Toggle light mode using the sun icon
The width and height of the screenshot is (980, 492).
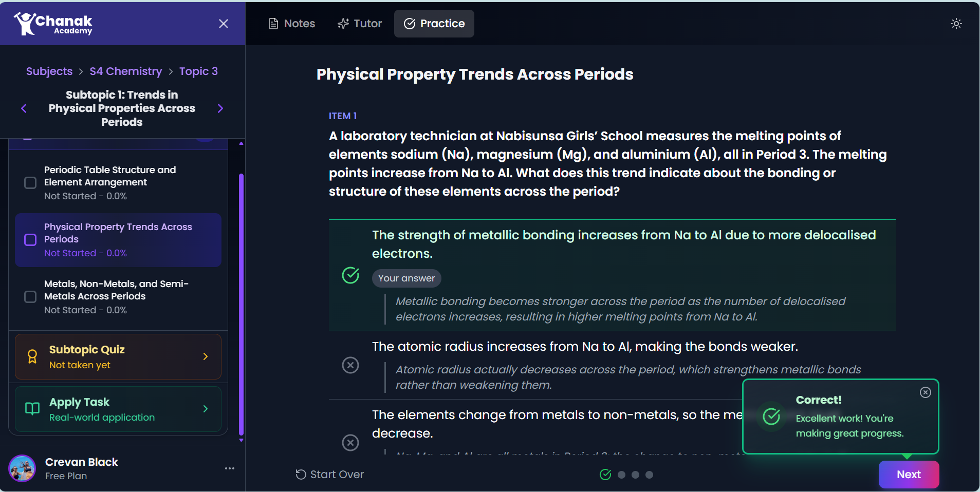pos(956,23)
